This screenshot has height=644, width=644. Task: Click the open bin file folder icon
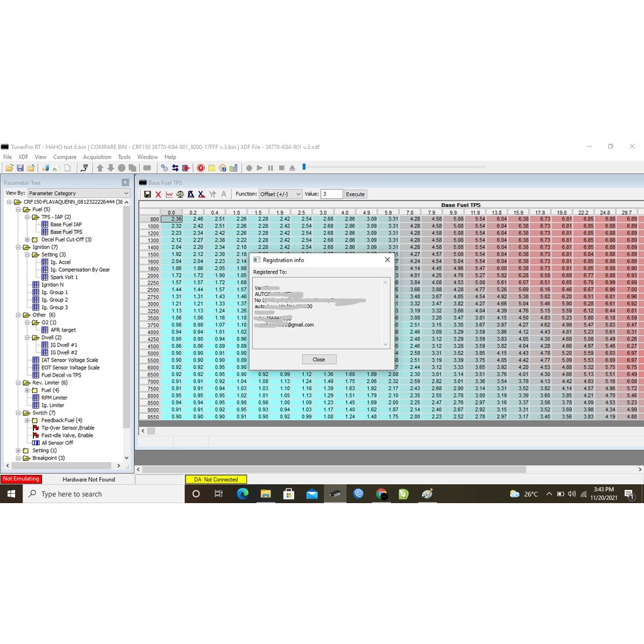click(9, 168)
